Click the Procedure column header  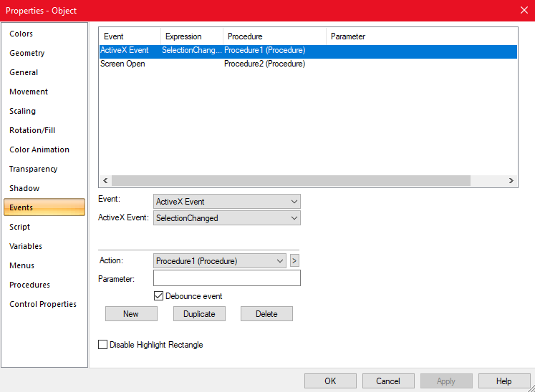coord(275,36)
